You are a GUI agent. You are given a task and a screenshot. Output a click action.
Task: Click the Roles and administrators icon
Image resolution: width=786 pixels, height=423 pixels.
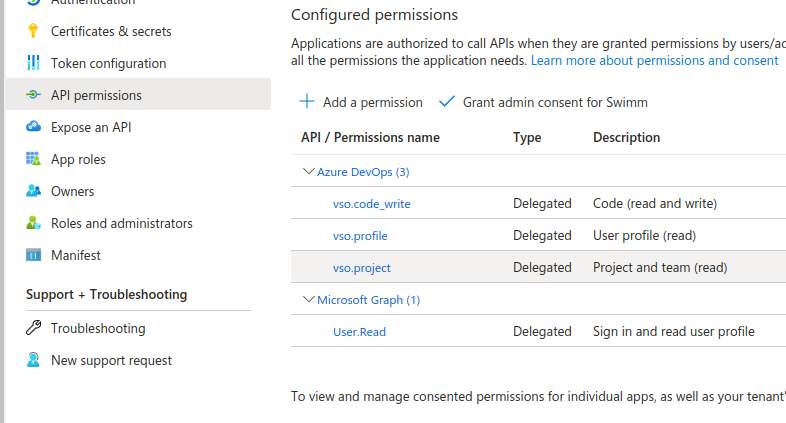(33, 223)
